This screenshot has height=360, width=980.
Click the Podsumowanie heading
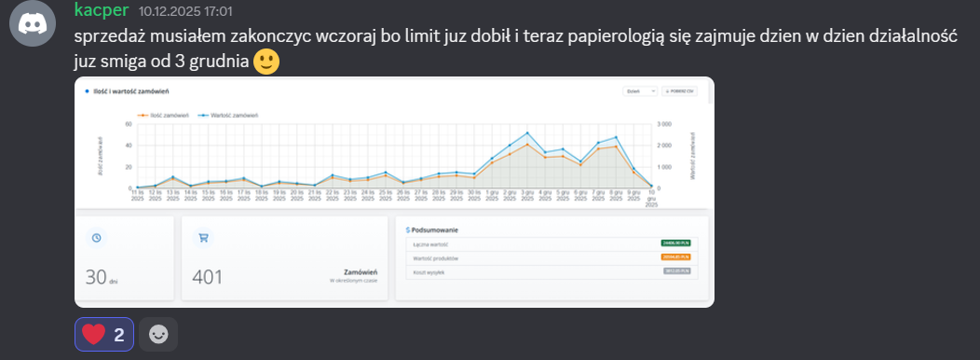click(435, 230)
